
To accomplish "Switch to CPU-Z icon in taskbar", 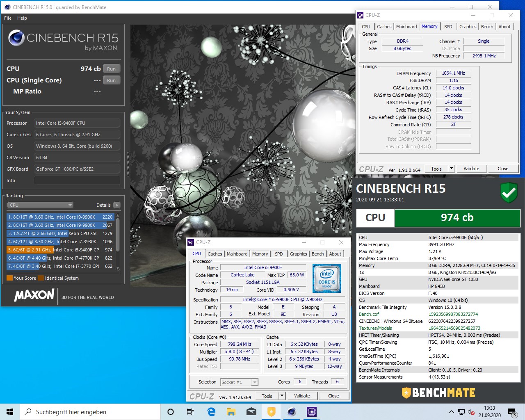I will point(312,412).
